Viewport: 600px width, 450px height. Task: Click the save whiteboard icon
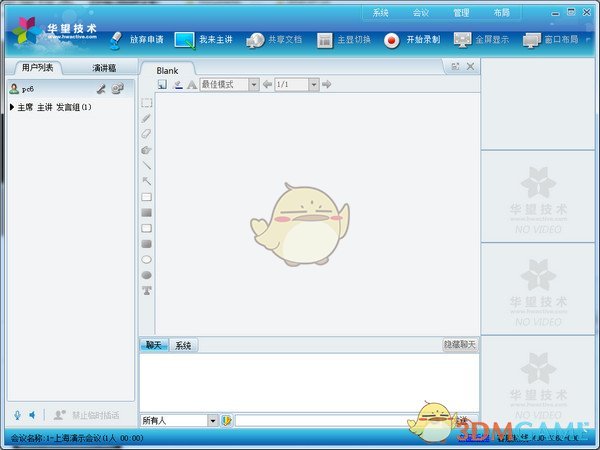162,85
